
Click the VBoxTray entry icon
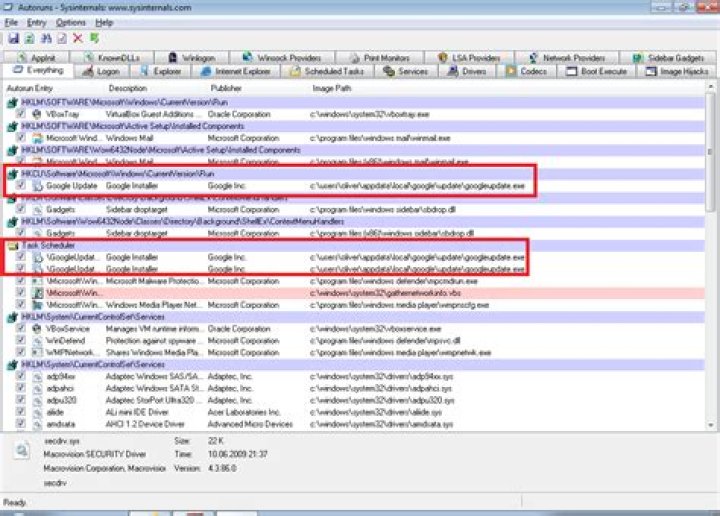tap(37, 114)
